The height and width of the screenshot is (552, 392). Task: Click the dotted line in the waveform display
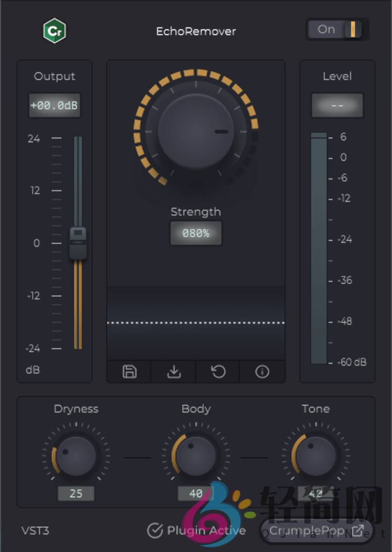click(x=196, y=323)
